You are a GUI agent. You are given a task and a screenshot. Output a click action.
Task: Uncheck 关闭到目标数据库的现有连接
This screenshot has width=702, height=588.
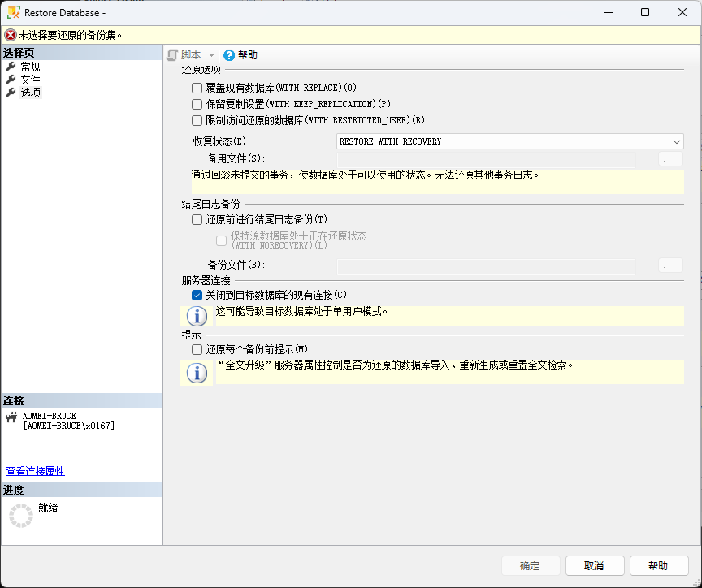click(197, 295)
